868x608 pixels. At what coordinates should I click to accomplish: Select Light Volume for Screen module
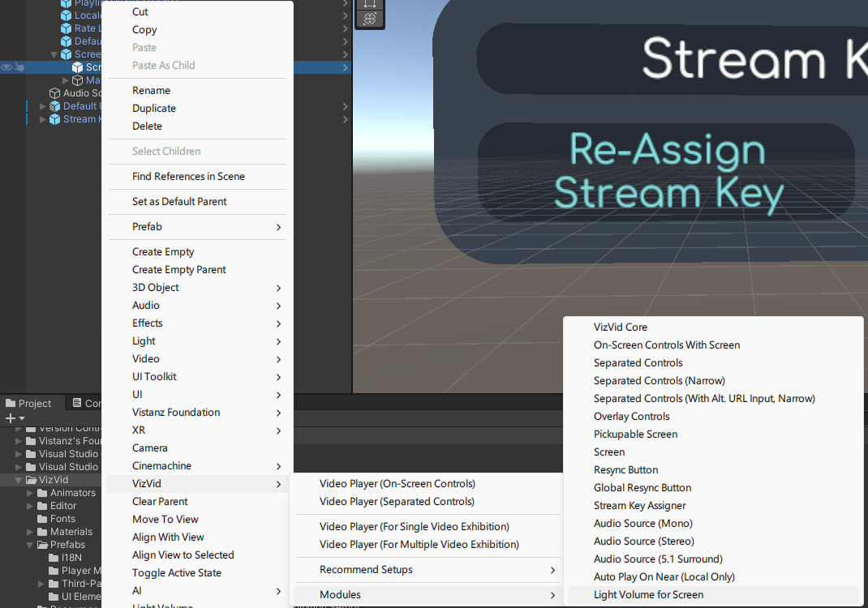point(648,594)
